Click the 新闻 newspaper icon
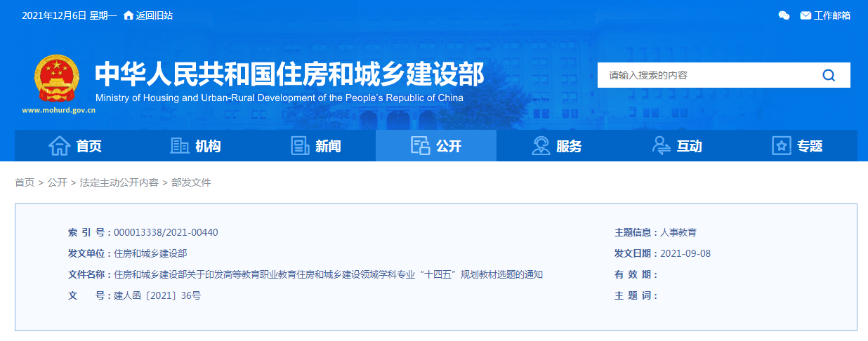868x341 pixels. (x=300, y=146)
